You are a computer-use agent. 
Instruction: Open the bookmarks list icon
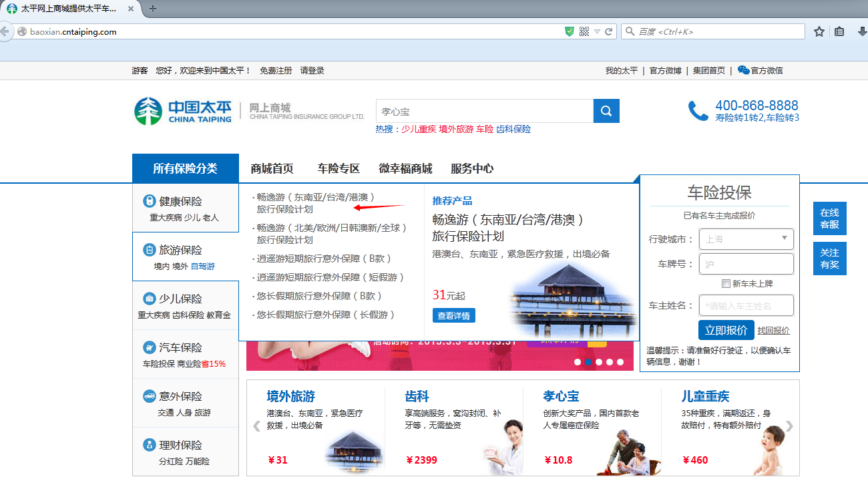point(839,31)
